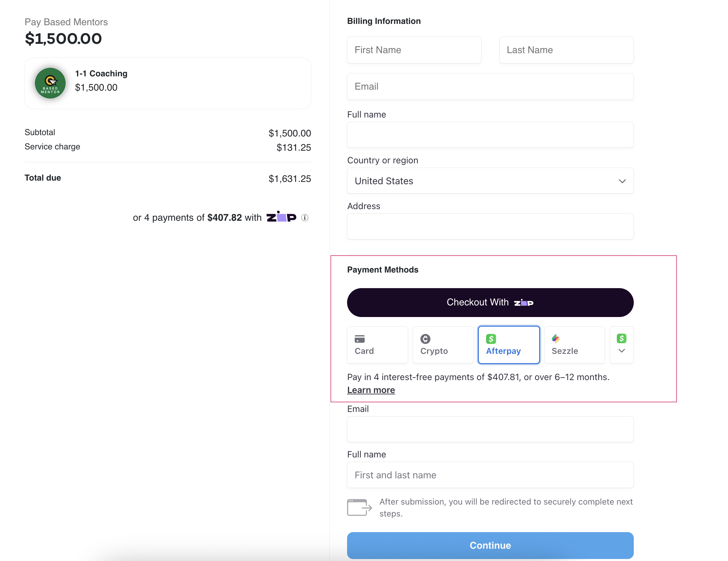Open the Country or region dropdown
Viewport: 728px width, 561px height.
490,181
